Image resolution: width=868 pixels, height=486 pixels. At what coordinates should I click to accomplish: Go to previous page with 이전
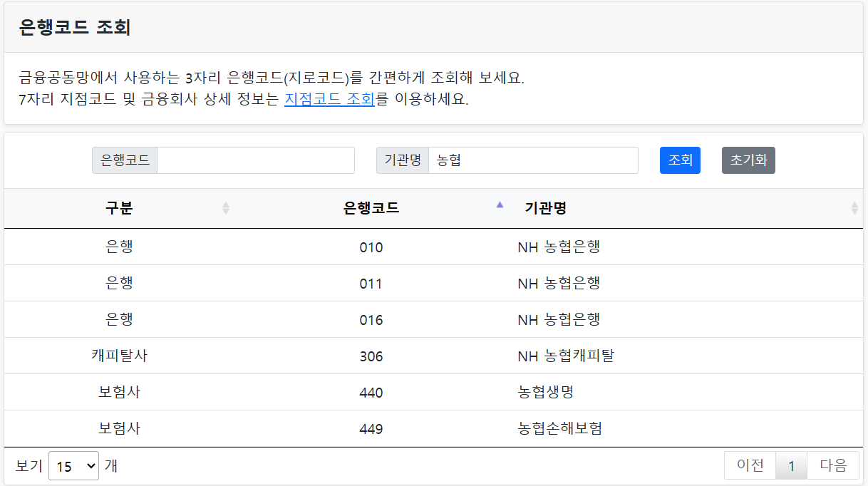click(750, 465)
